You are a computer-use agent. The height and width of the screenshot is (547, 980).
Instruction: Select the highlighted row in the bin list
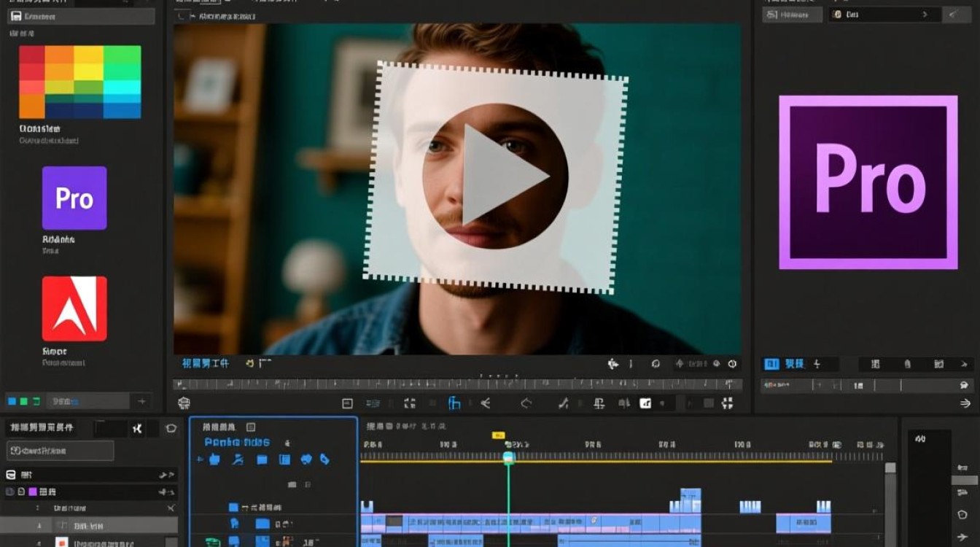pos(89,525)
